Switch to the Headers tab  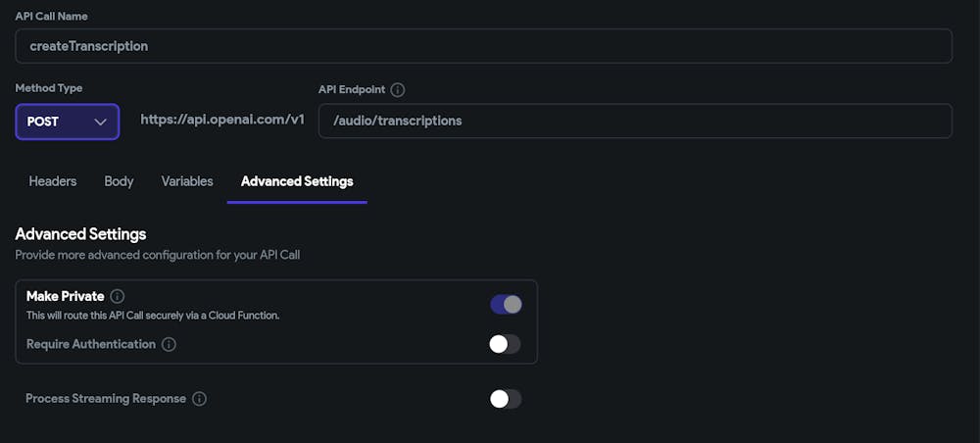click(x=53, y=181)
